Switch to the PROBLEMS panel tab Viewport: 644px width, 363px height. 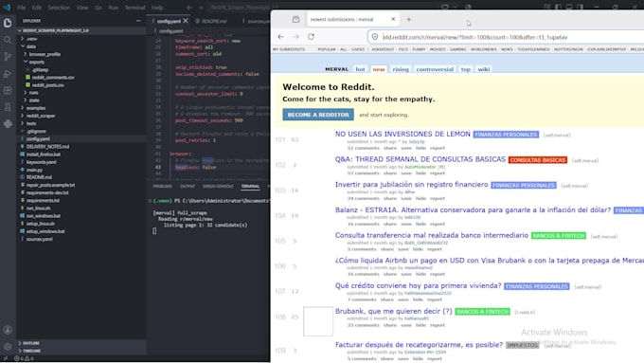click(163, 186)
